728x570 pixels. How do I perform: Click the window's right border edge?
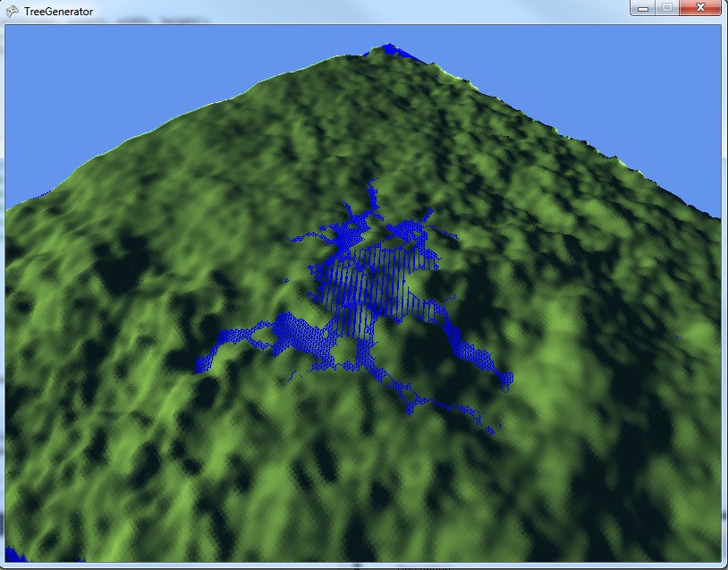724,295
